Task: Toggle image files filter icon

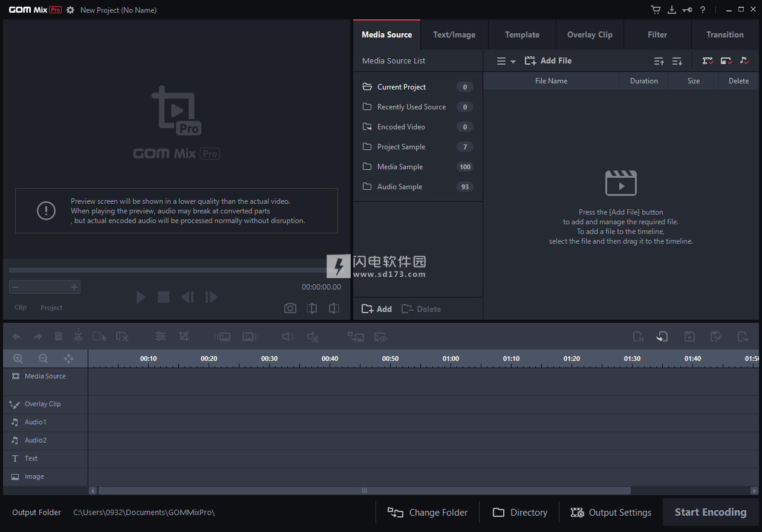Action: (726, 61)
